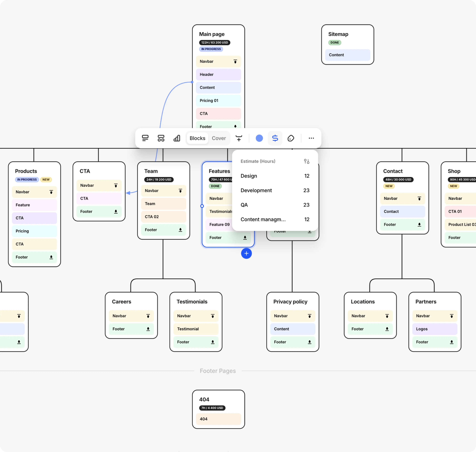Toggle the pin on the Team page Footer block
Image resolution: width=476 pixels, height=452 pixels.
pos(180,230)
